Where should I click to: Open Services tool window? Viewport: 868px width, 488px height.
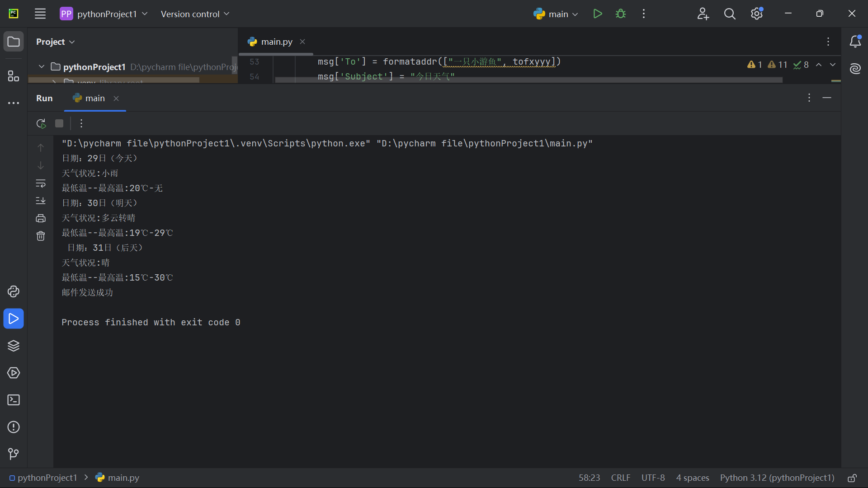point(14,373)
